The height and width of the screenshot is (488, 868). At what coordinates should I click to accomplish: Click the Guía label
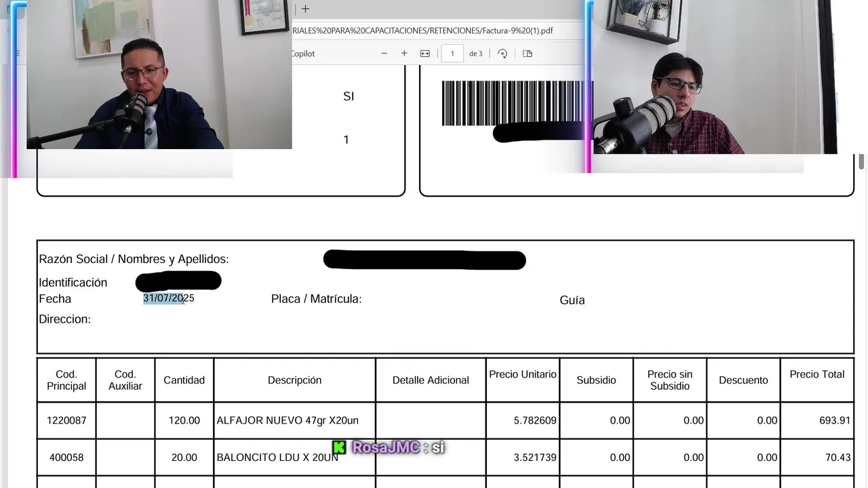(x=572, y=300)
